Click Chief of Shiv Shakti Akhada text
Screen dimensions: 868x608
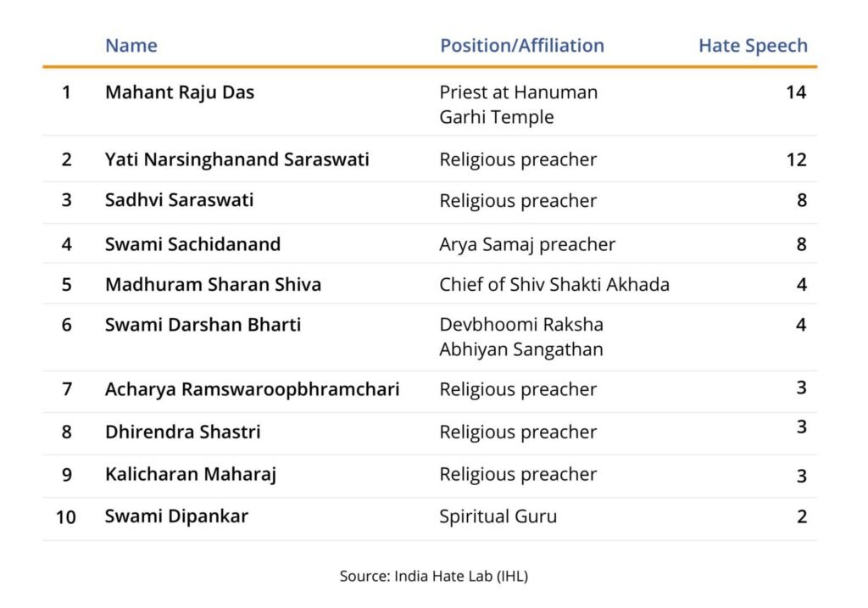click(x=554, y=285)
